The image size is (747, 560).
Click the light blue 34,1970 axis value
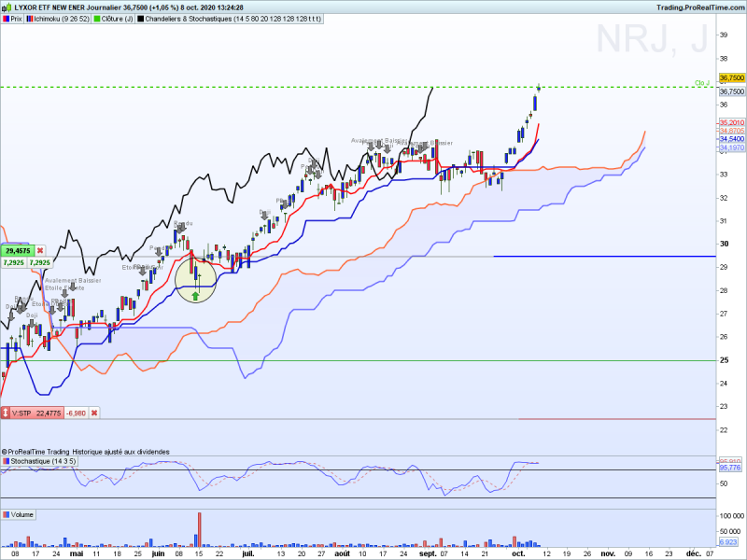732,147
